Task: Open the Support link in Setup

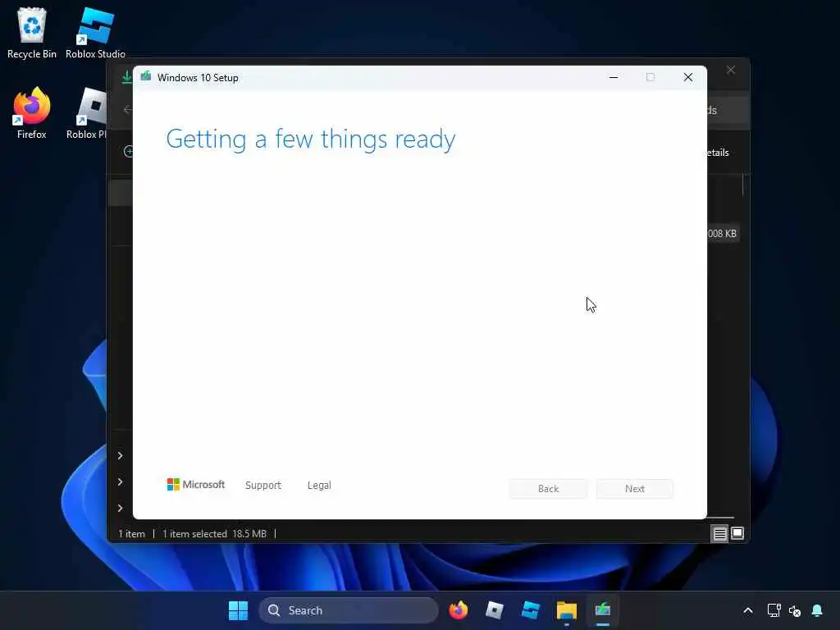Action: pos(263,486)
